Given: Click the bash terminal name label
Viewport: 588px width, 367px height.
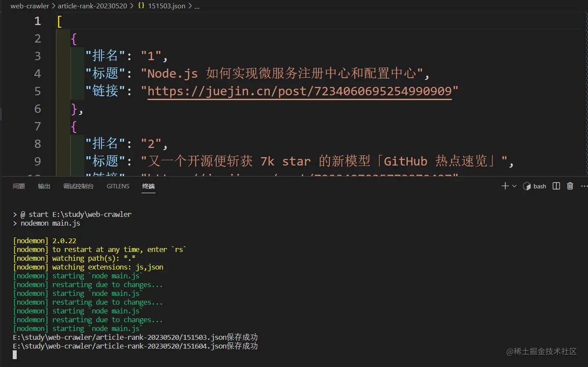Looking at the screenshot, I should tap(540, 186).
